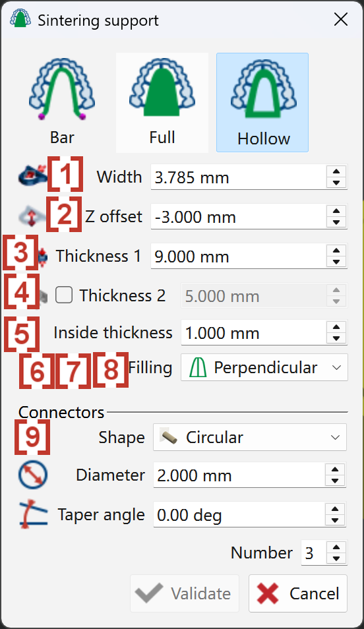Viewport: 364px width, 629px height.
Task: Select the Bar support type icon
Action: coord(62,102)
